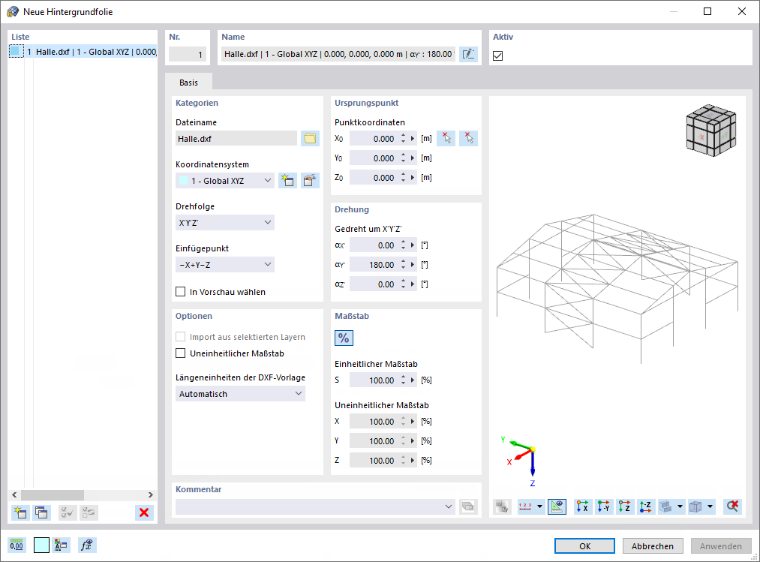Viewport: 760px width, 562px height.
Task: Create new coordinate system icon
Action: click(x=287, y=181)
